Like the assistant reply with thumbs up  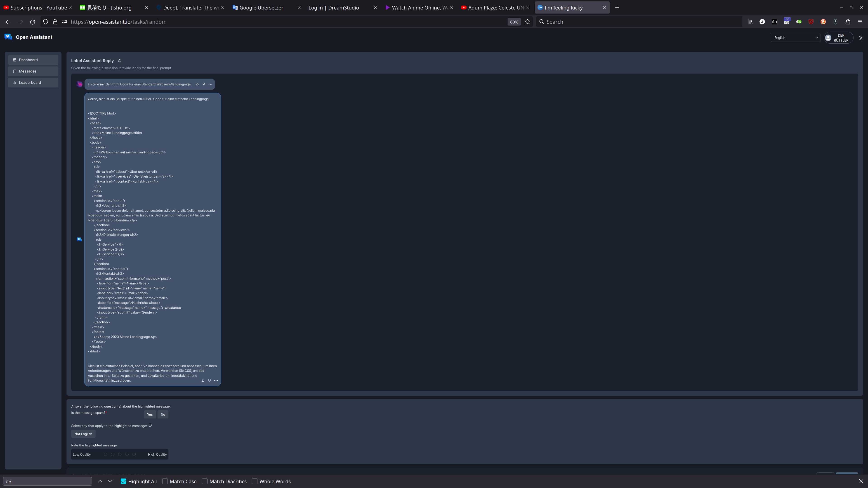(203, 380)
